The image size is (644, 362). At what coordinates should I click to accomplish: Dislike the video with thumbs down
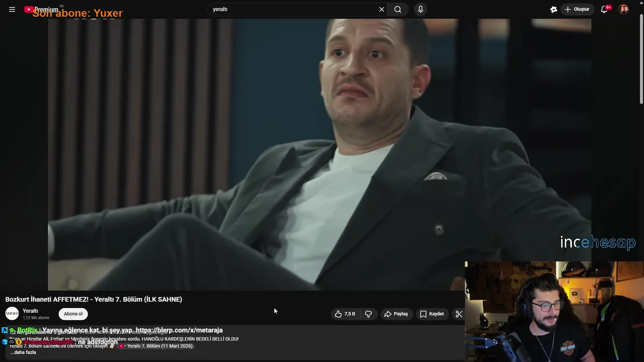[x=368, y=314]
